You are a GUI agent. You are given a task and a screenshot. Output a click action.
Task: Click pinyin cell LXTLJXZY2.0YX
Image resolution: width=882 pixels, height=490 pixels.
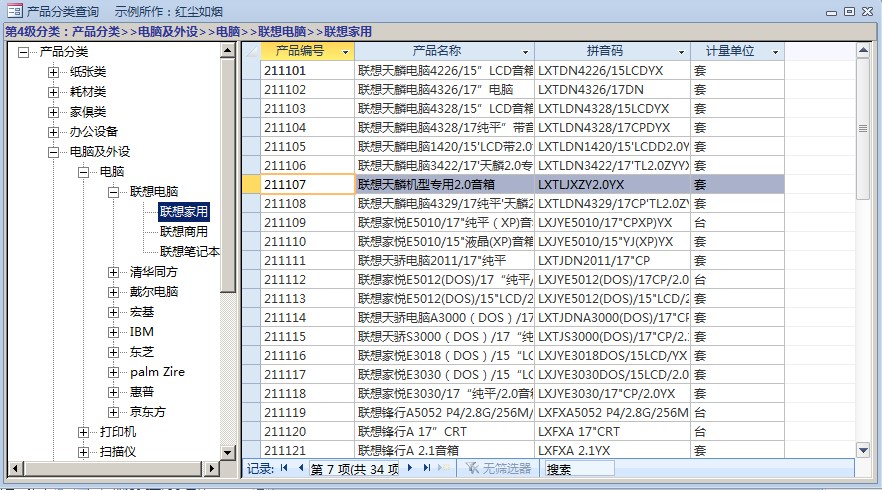click(x=613, y=185)
